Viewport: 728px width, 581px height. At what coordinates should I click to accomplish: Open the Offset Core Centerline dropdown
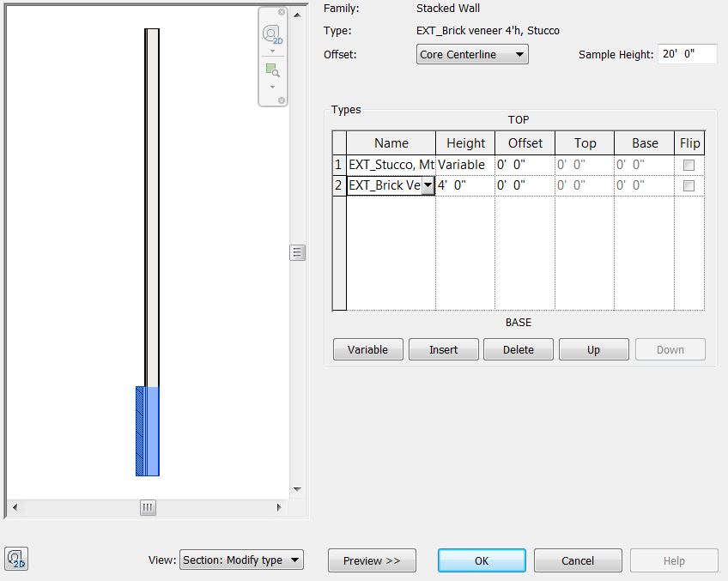472,54
